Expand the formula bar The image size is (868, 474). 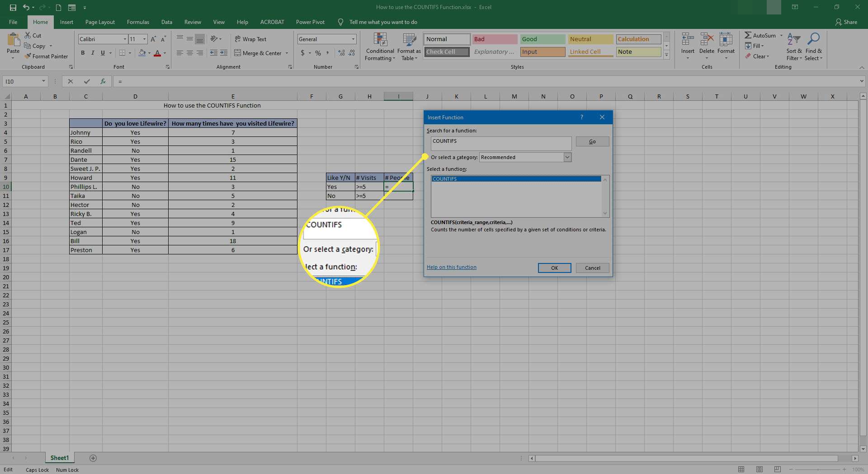point(862,81)
